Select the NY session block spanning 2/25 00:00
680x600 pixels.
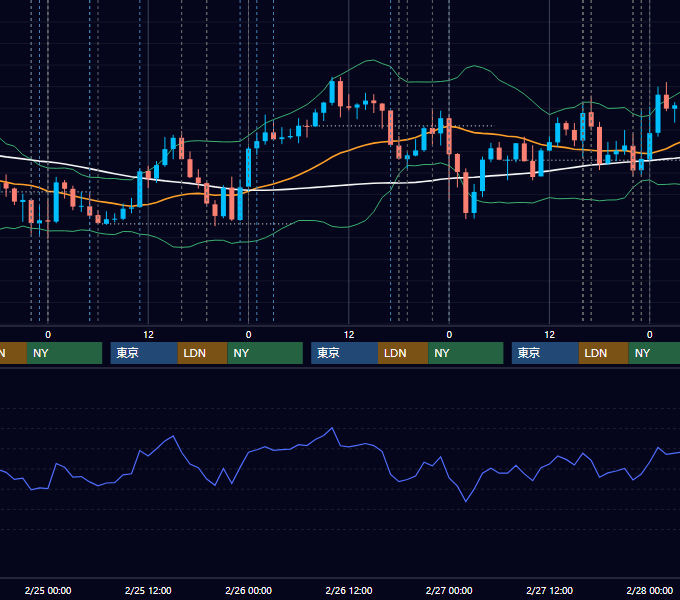click(64, 353)
